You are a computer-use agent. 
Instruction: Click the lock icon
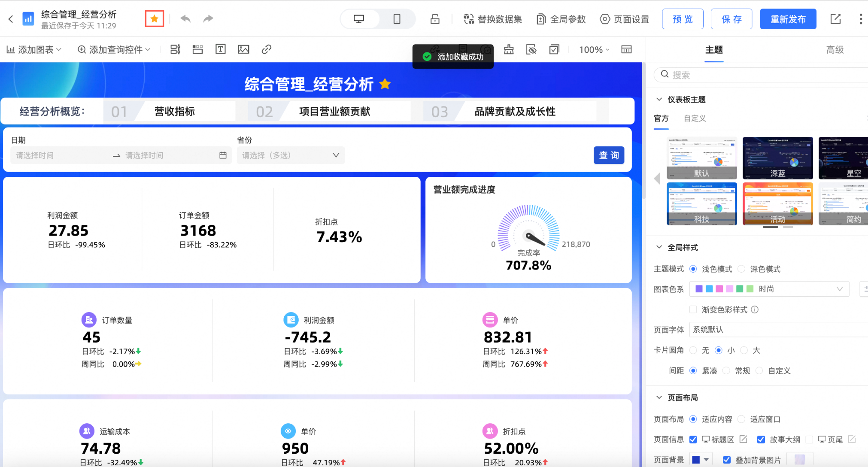pyautogui.click(x=435, y=19)
